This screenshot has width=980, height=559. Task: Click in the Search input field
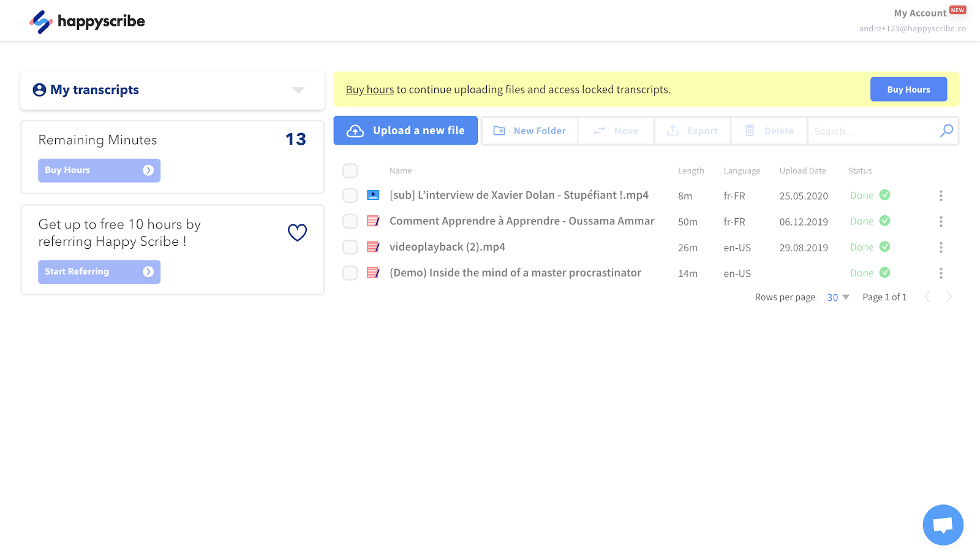click(873, 131)
